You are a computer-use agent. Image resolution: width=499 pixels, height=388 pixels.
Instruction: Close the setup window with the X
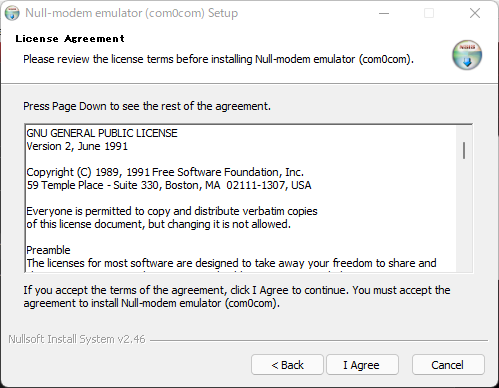(x=475, y=13)
